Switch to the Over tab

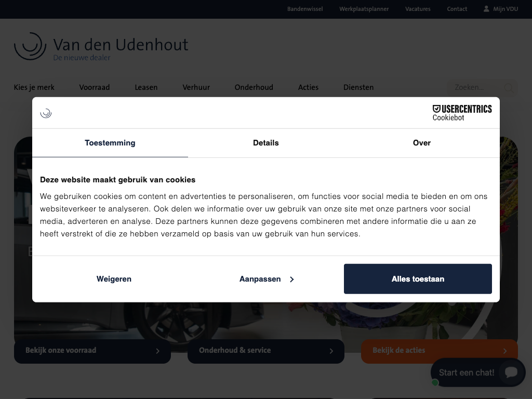click(x=421, y=143)
